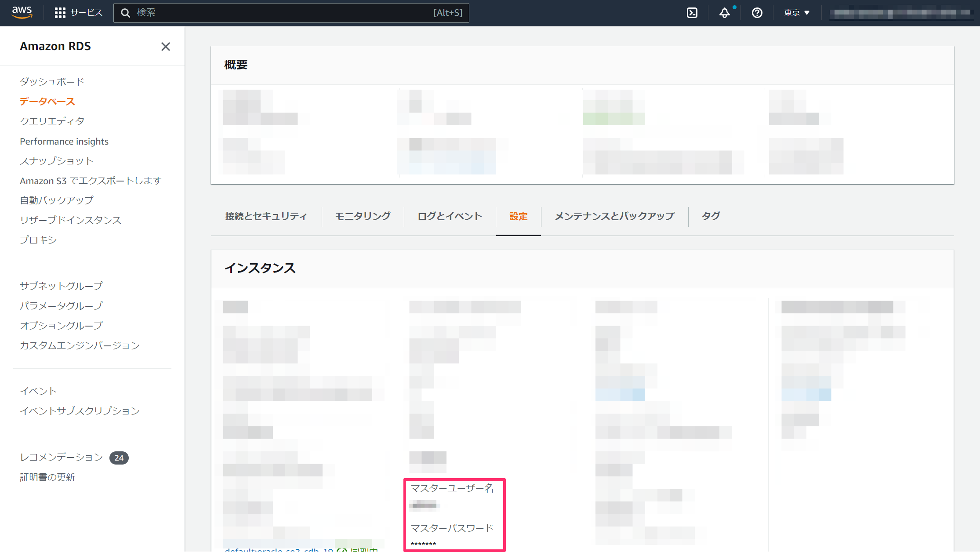Close the Amazon RDS side panel
Image resolution: width=980 pixels, height=552 pixels.
166,47
